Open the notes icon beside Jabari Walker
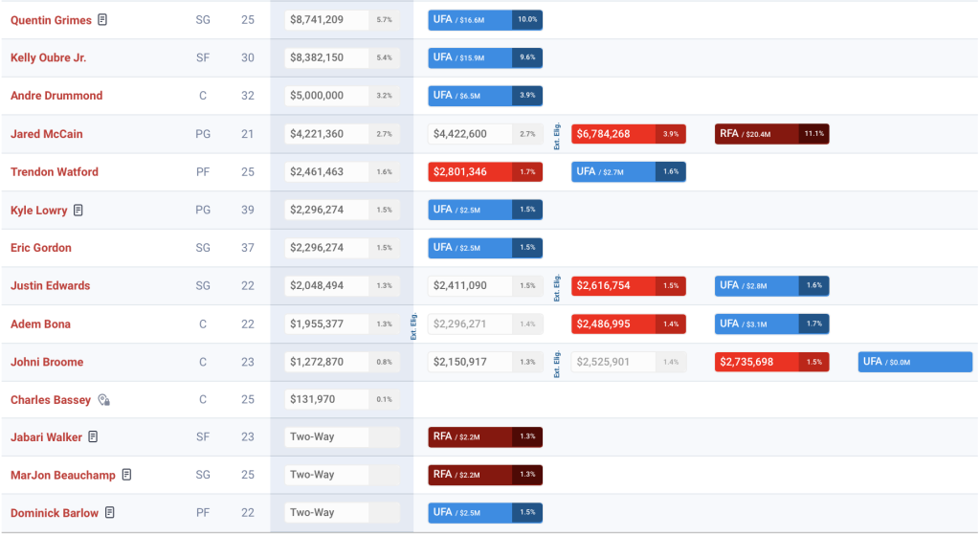The height and width of the screenshot is (536, 980). [x=93, y=437]
